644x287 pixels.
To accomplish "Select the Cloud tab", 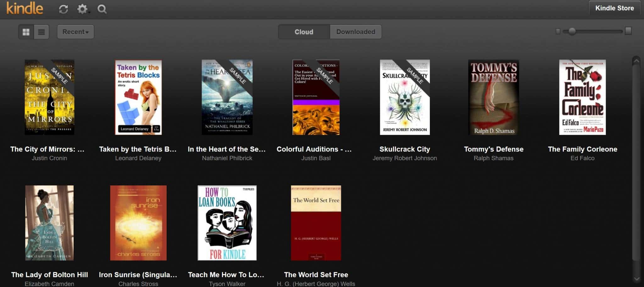I will [304, 32].
